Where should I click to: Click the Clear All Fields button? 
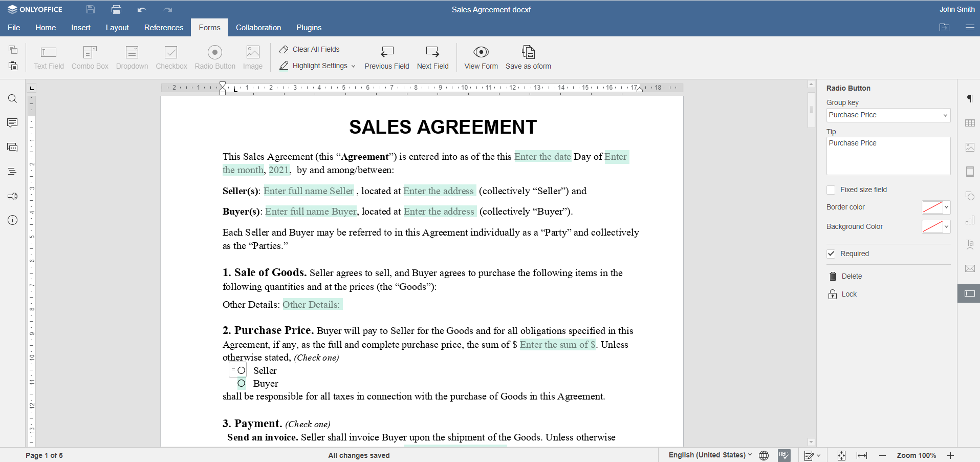309,49
